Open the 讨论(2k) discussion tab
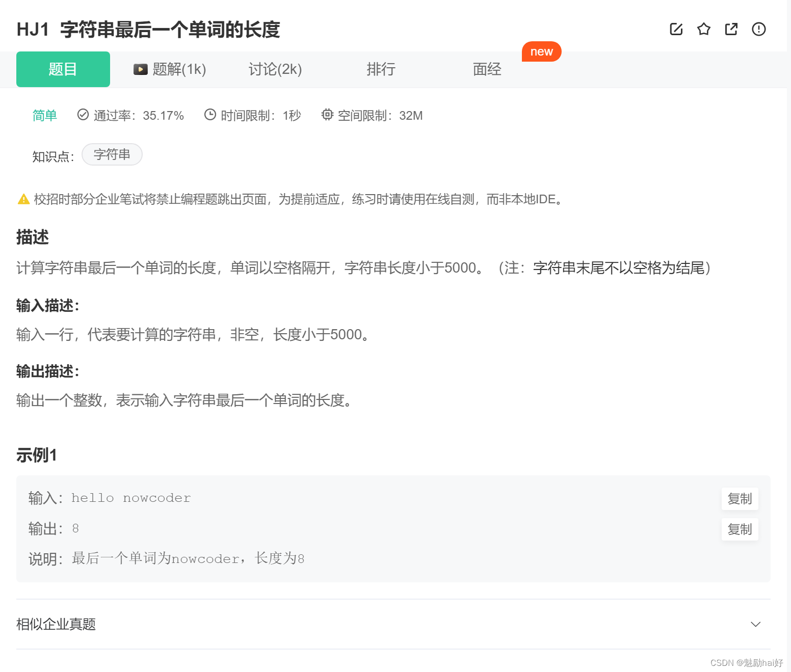The width and height of the screenshot is (791, 672). 275,69
